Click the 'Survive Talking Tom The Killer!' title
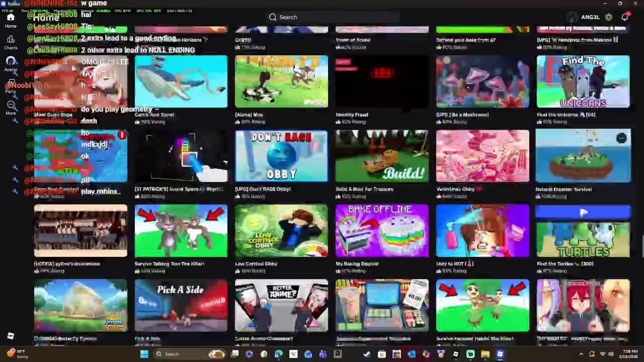This screenshot has width=644, height=362. [170, 263]
